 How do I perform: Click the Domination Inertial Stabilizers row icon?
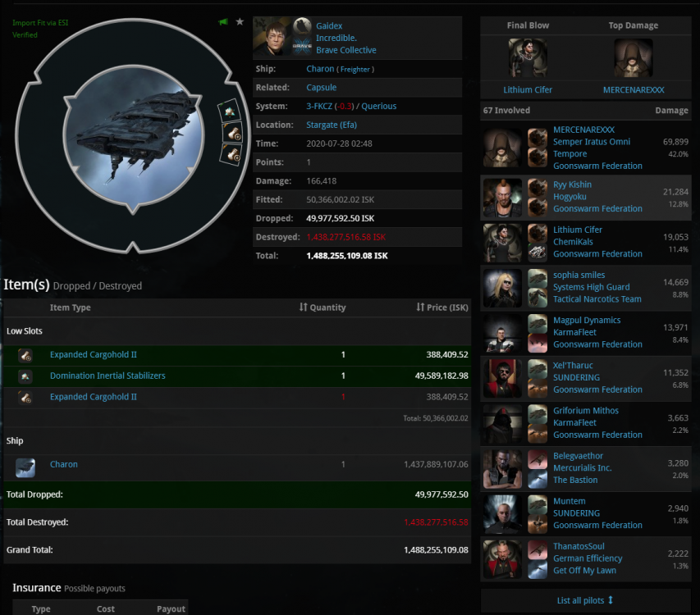point(25,376)
